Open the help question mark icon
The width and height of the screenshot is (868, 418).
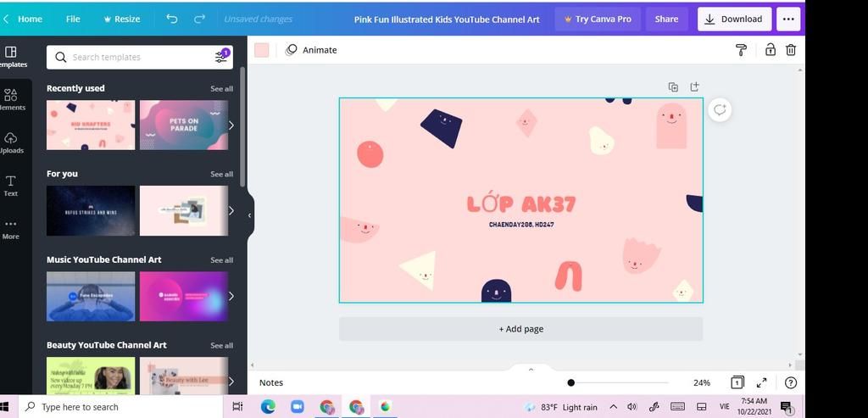click(x=791, y=382)
